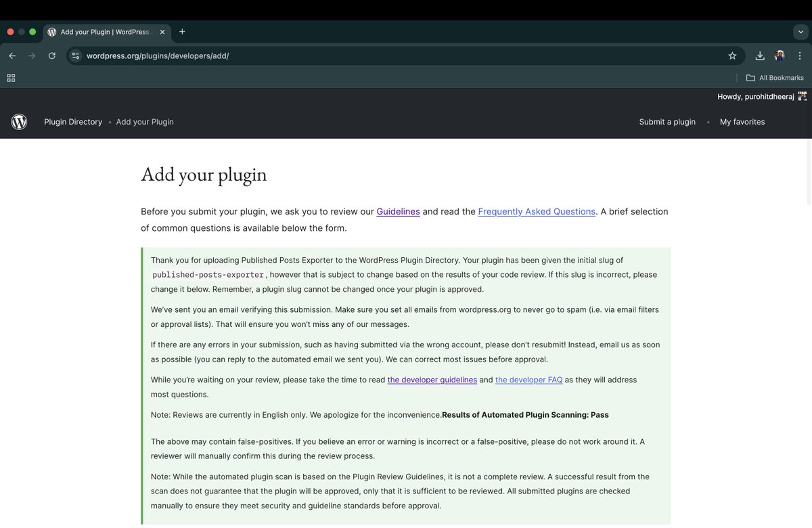Click the WordPress logo in the site header
Viewport: 812px width, 528px height.
18,122
